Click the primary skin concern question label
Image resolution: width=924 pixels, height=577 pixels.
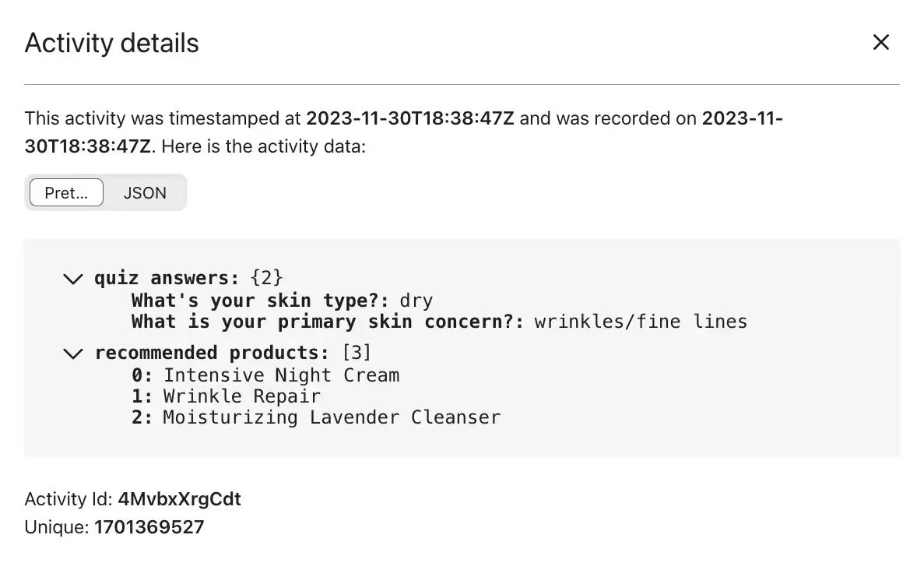tap(327, 322)
